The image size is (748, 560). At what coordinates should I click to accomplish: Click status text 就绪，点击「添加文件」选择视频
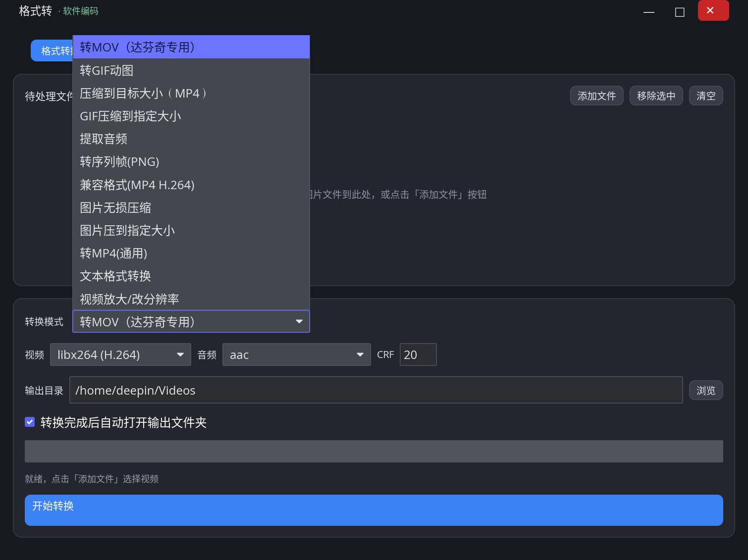point(92,479)
